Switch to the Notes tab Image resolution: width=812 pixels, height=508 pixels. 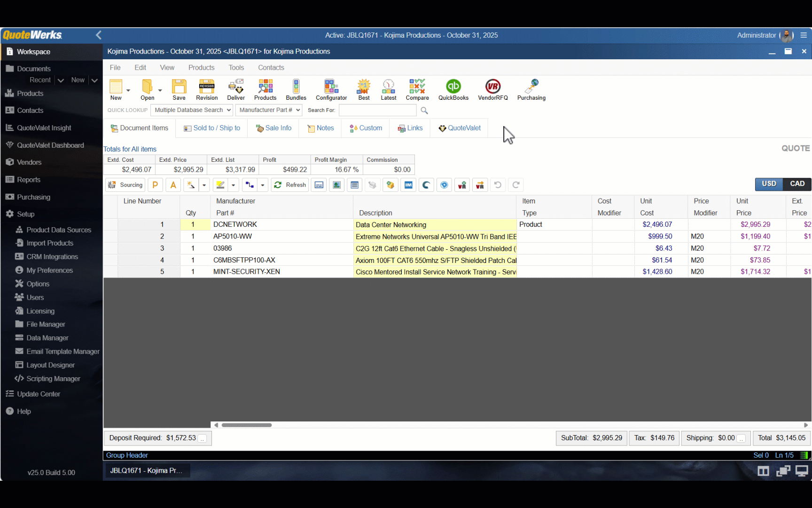(320, 128)
